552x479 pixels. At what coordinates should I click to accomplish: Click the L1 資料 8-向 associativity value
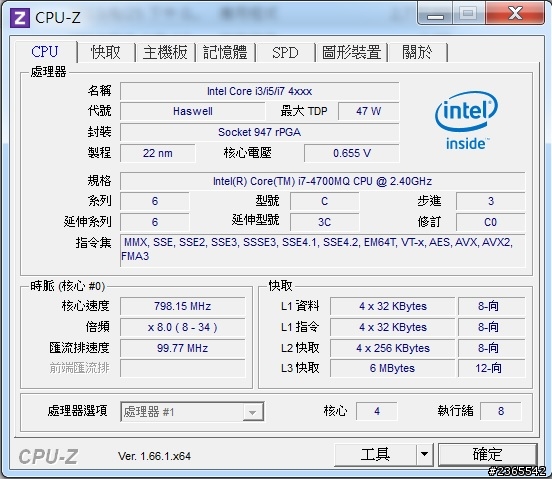[491, 306]
